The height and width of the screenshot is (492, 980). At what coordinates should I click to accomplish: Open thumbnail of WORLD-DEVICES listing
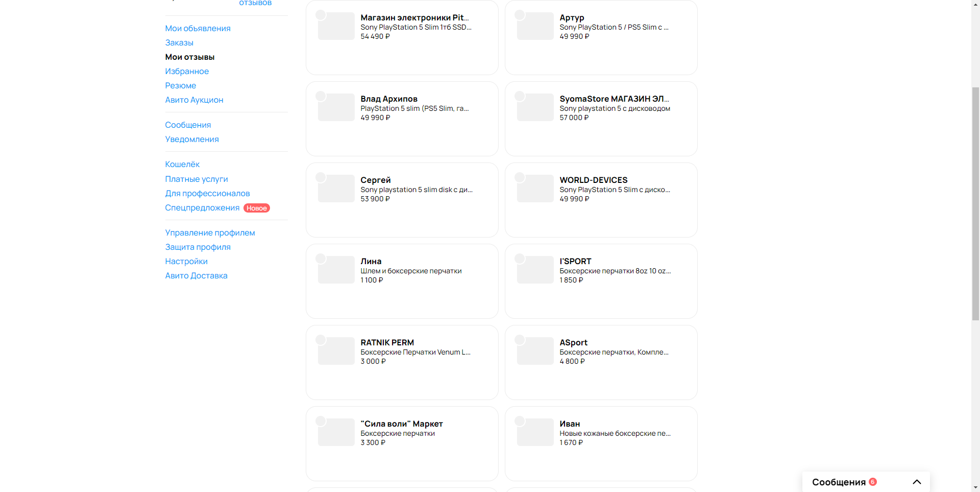tap(535, 189)
